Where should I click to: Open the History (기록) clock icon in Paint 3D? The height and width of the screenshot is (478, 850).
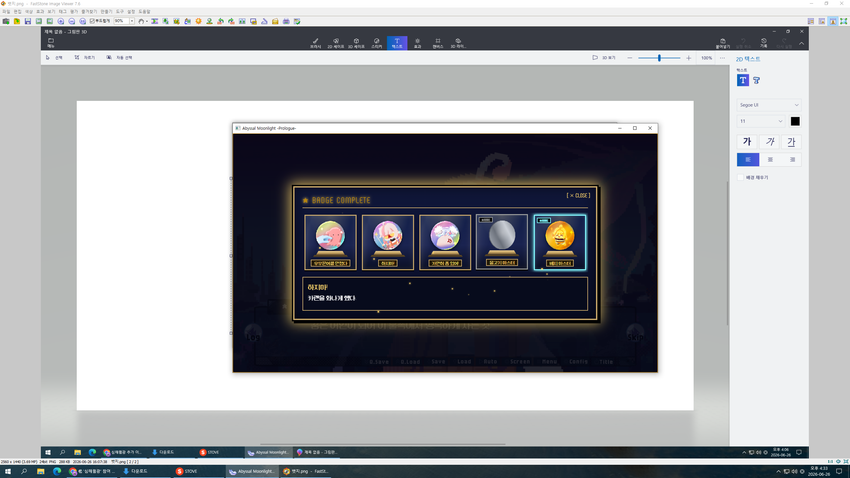(x=764, y=43)
